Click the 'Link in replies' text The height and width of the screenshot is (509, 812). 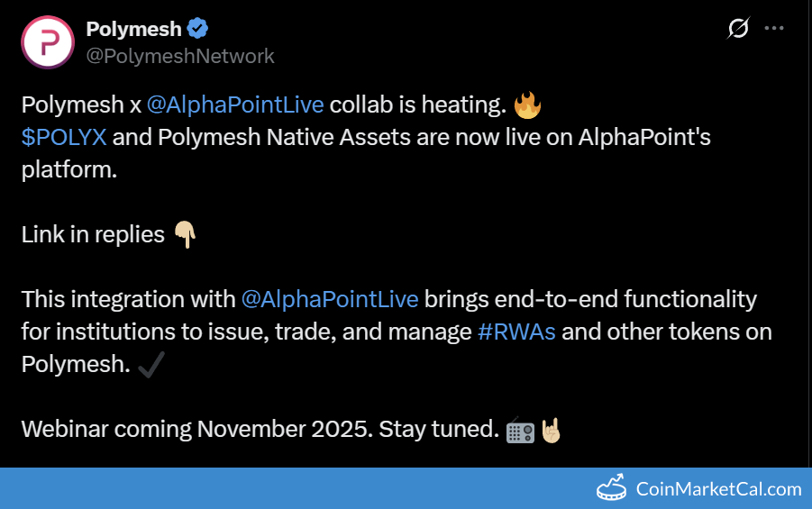(93, 234)
